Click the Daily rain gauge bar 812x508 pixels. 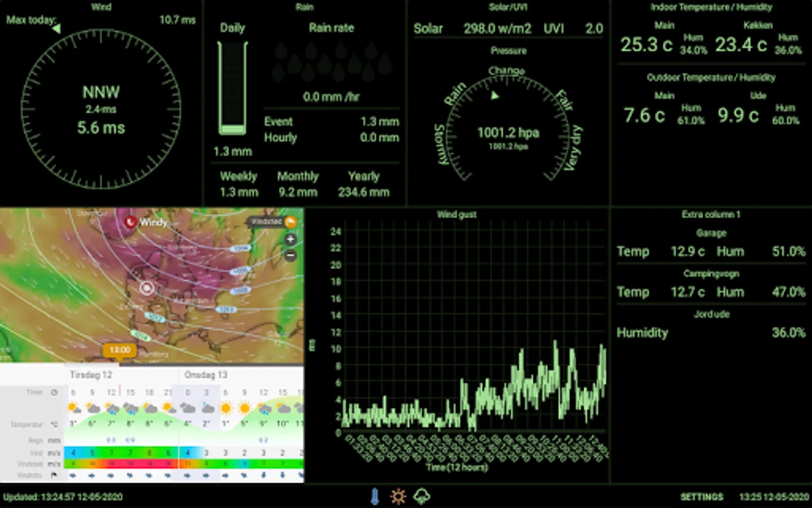click(232, 88)
